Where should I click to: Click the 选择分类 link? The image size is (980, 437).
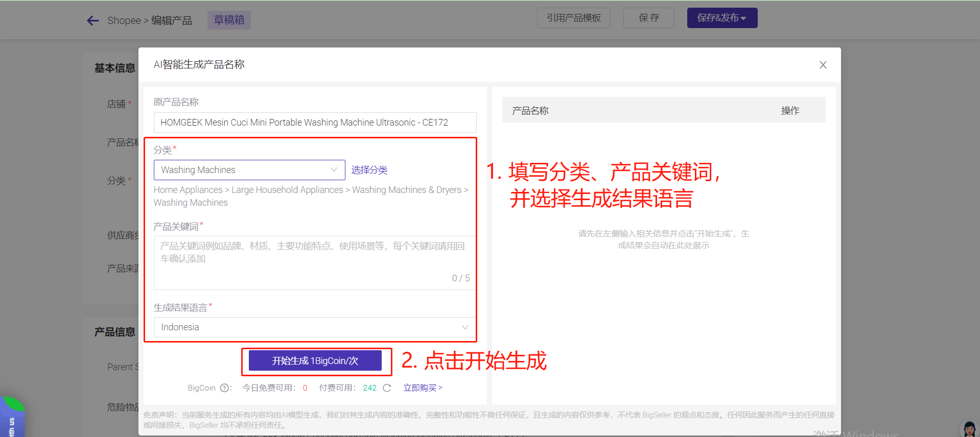(x=369, y=170)
